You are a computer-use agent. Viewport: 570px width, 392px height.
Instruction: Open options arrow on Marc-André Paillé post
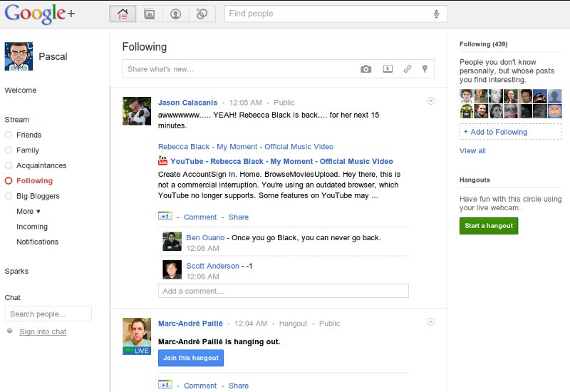pos(431,322)
